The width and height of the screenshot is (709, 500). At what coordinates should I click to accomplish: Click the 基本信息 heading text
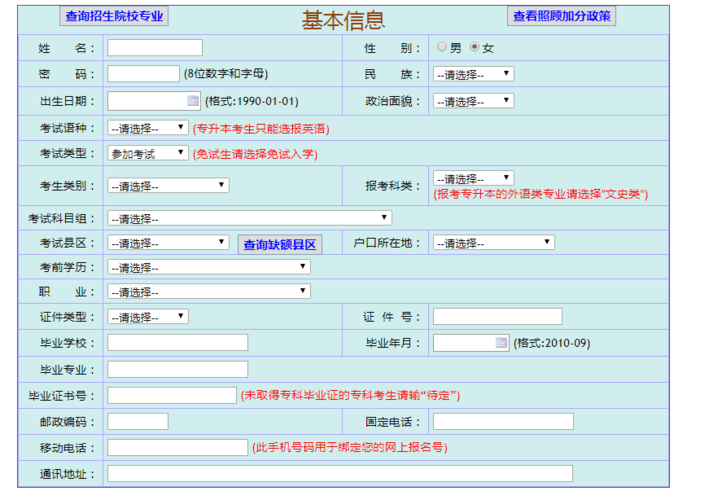pos(343,20)
